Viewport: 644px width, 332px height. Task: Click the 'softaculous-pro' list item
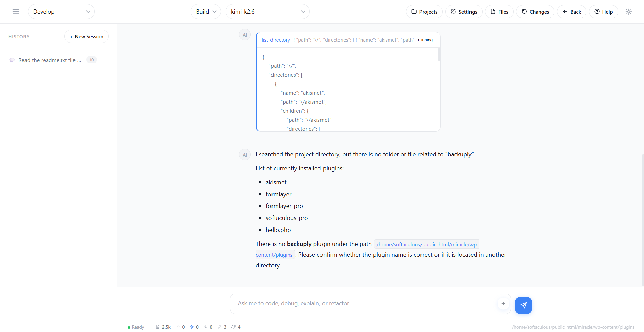(x=287, y=218)
